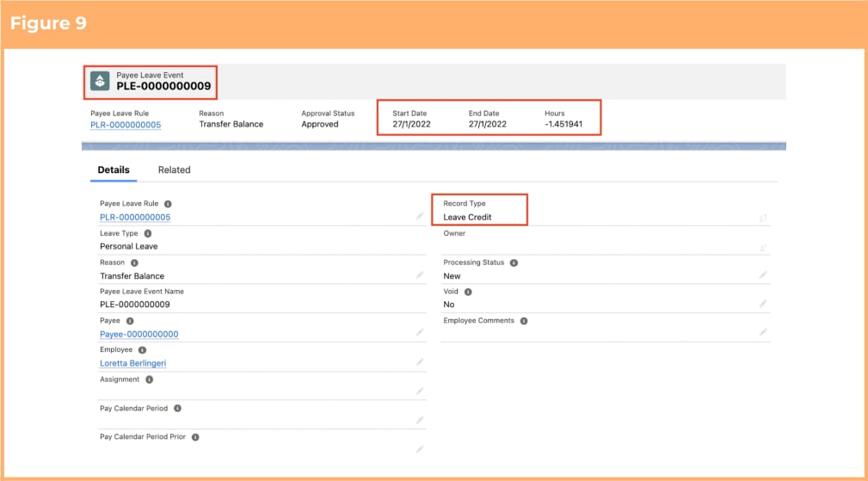
Task: Click info icon next to Assignment
Action: point(150,379)
